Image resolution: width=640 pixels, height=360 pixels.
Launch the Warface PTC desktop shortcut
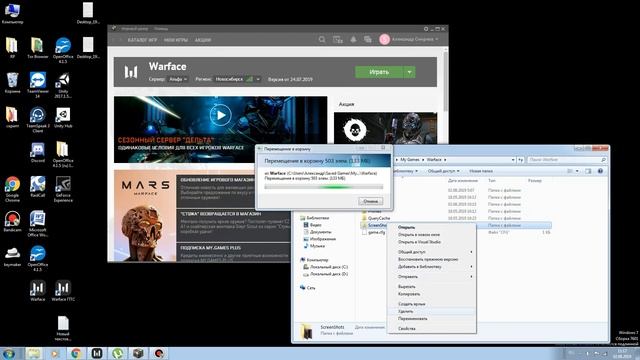coord(63,291)
